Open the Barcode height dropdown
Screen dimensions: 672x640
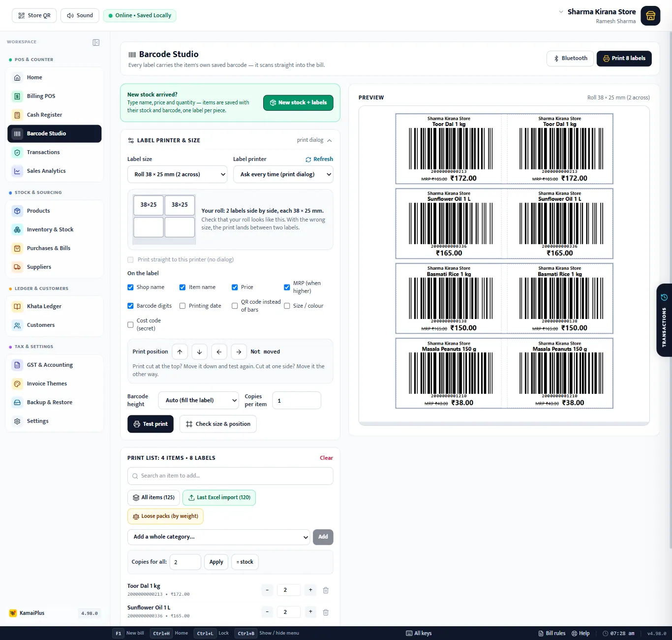pos(199,400)
